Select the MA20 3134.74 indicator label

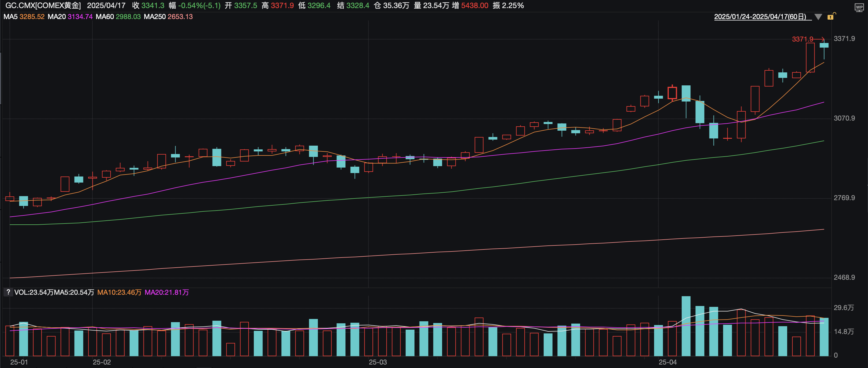tap(70, 16)
